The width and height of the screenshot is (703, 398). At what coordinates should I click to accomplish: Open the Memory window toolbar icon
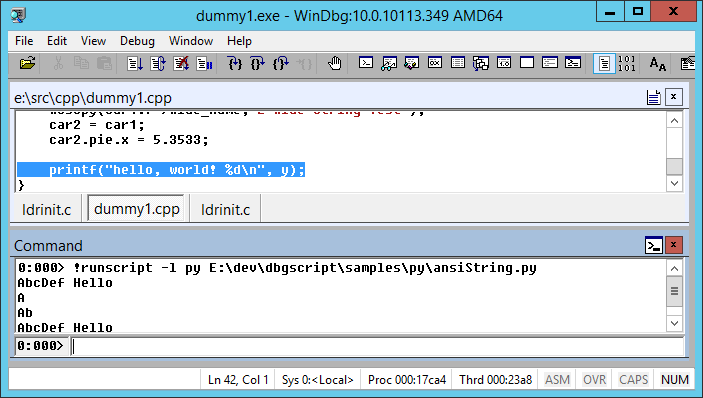click(x=458, y=63)
